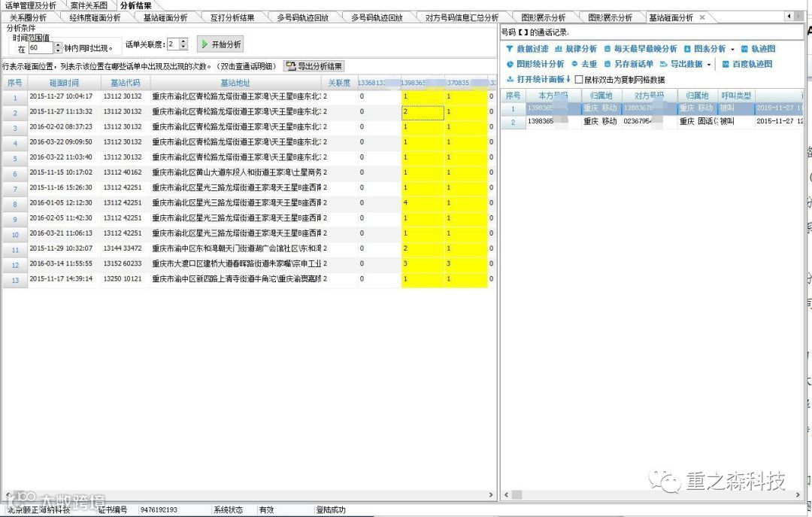Click the time range field showing 60

[x=41, y=47]
